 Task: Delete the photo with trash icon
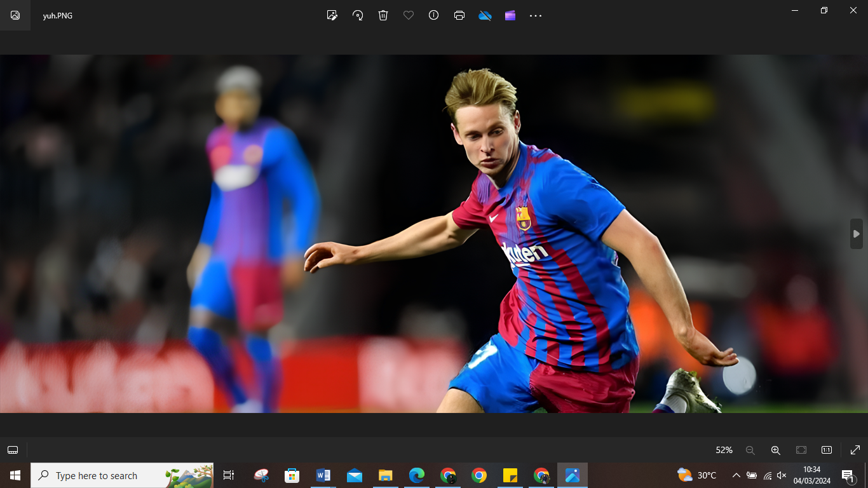click(383, 15)
